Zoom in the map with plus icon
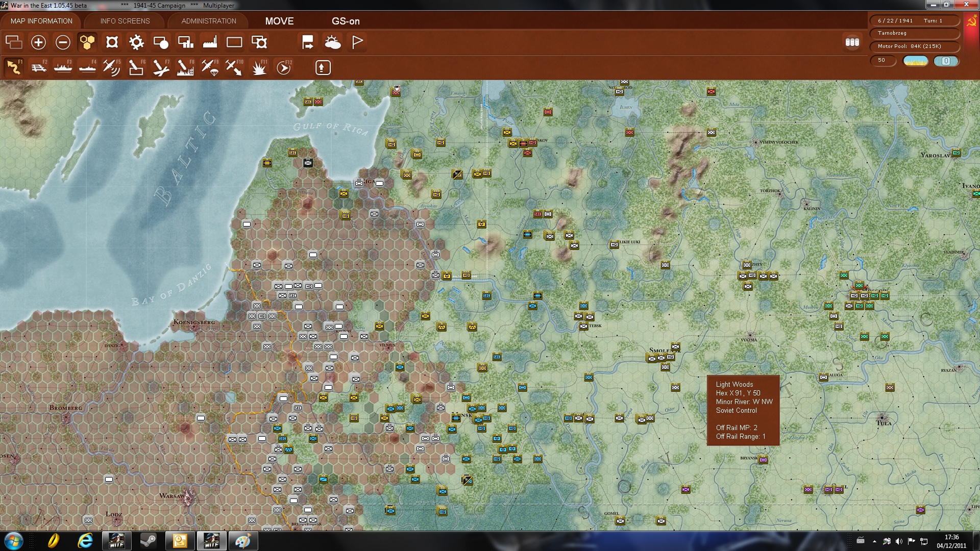980x551 pixels. [x=38, y=42]
